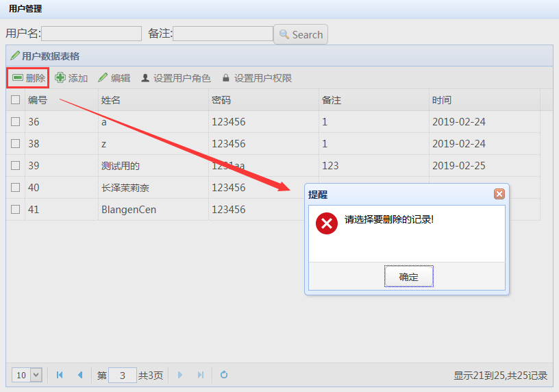This screenshot has width=559, height=392.
Task: Go to first page icon
Action: pos(60,375)
